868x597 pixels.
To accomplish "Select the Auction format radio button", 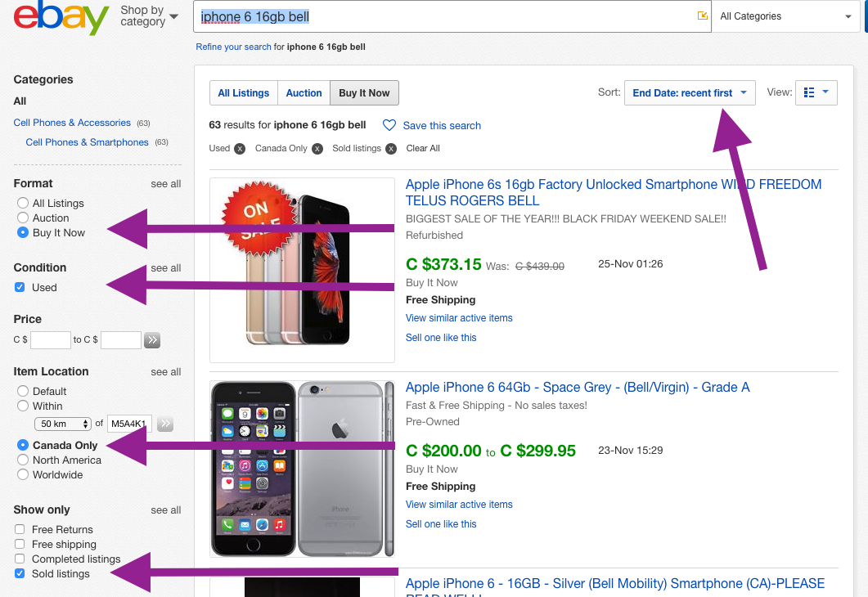I will click(x=23, y=218).
